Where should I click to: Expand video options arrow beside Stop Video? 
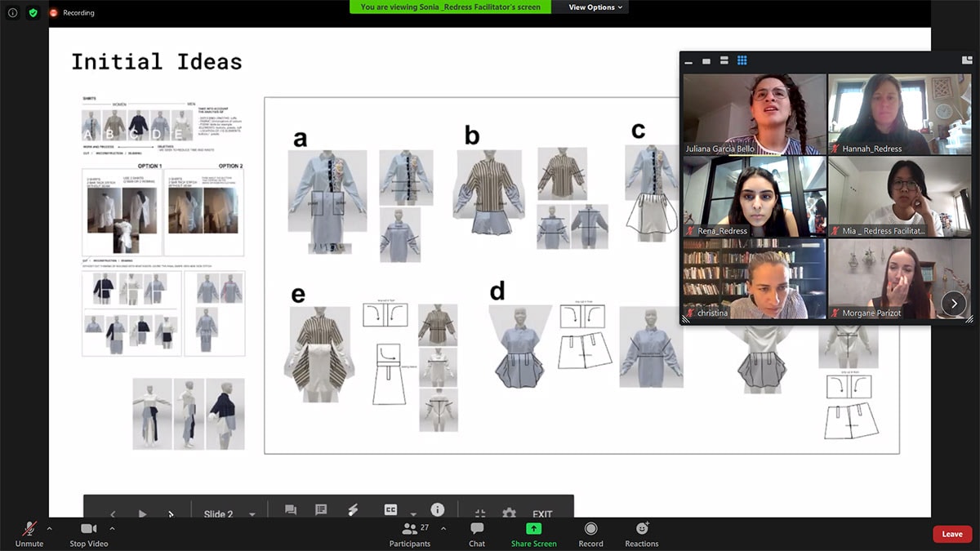coord(112,528)
